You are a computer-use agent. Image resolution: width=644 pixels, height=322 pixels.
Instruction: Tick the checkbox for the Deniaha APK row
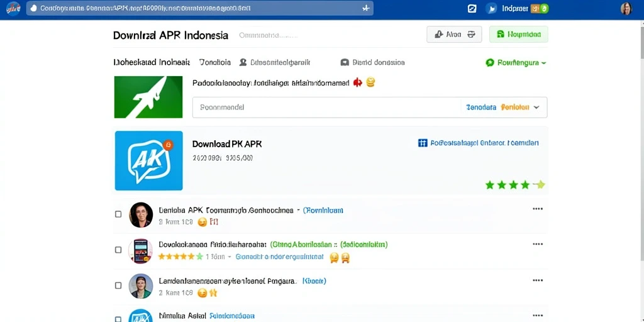[118, 214]
